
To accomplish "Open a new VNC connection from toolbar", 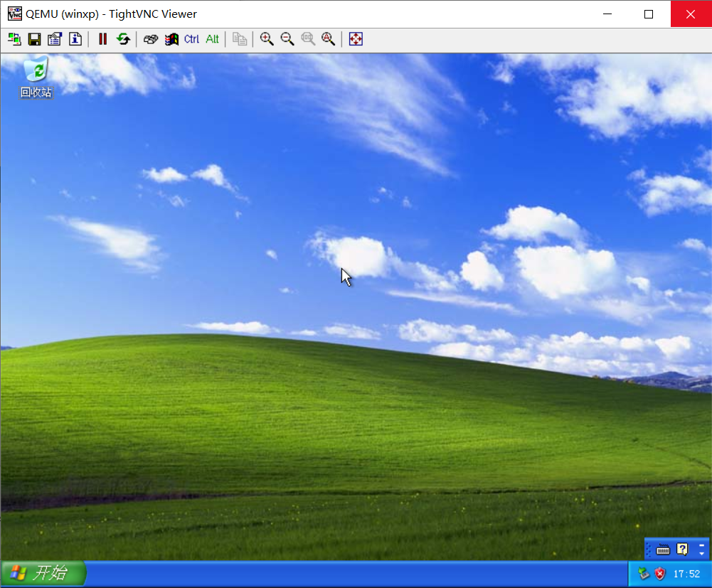I will click(x=14, y=39).
